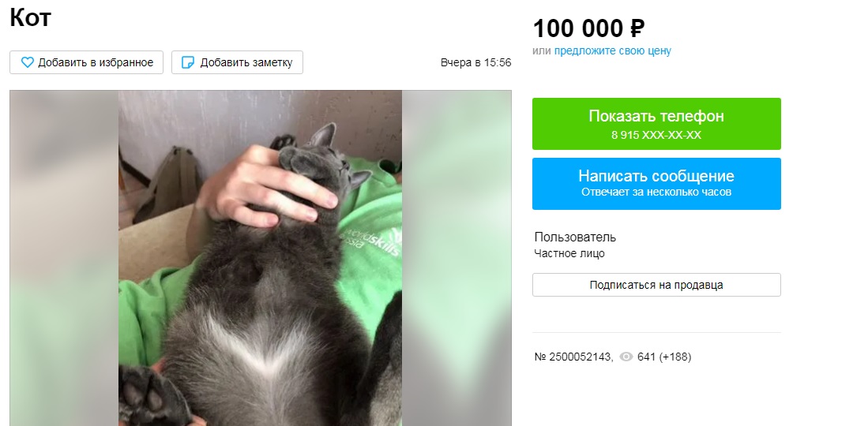Open the Пользователь seller profile
This screenshot has height=426, width=868.
(x=575, y=237)
